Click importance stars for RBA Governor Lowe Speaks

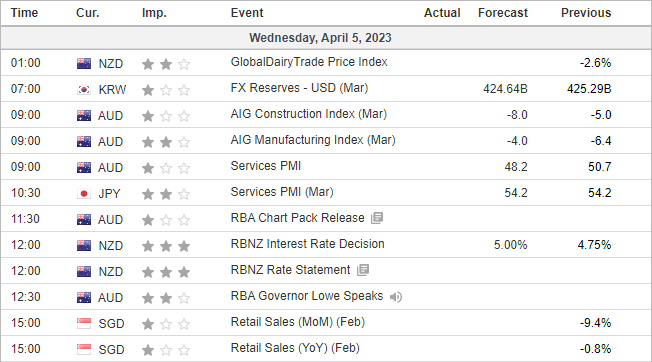(166, 298)
